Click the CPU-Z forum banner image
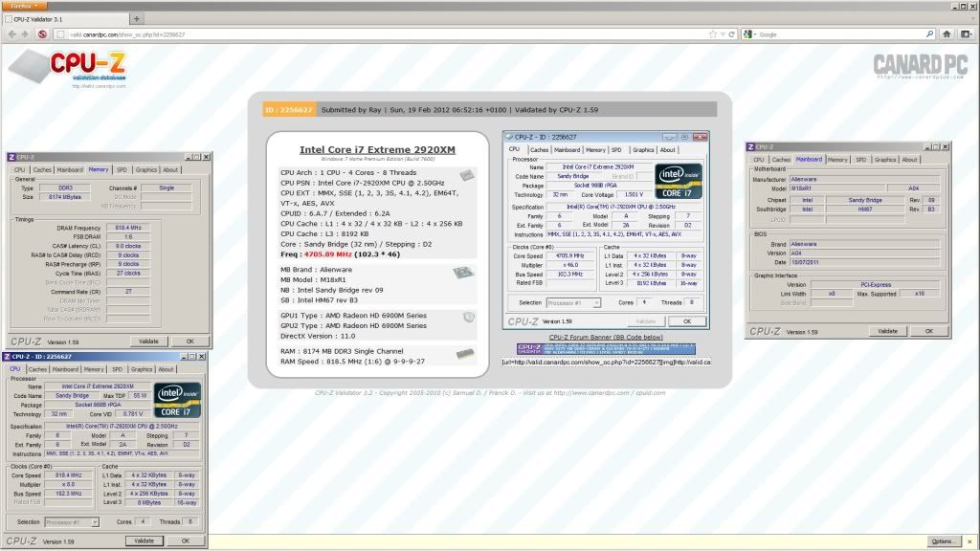Image resolution: width=980 pixels, height=551 pixels. click(606, 348)
